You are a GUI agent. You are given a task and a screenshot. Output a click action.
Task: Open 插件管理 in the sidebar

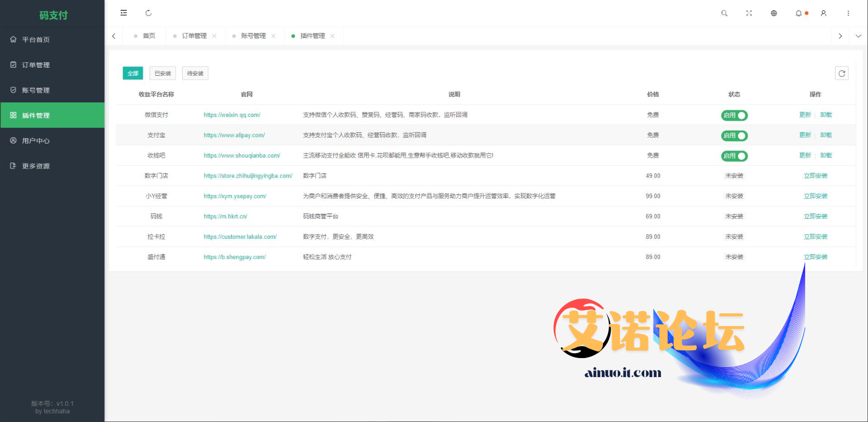(52, 115)
